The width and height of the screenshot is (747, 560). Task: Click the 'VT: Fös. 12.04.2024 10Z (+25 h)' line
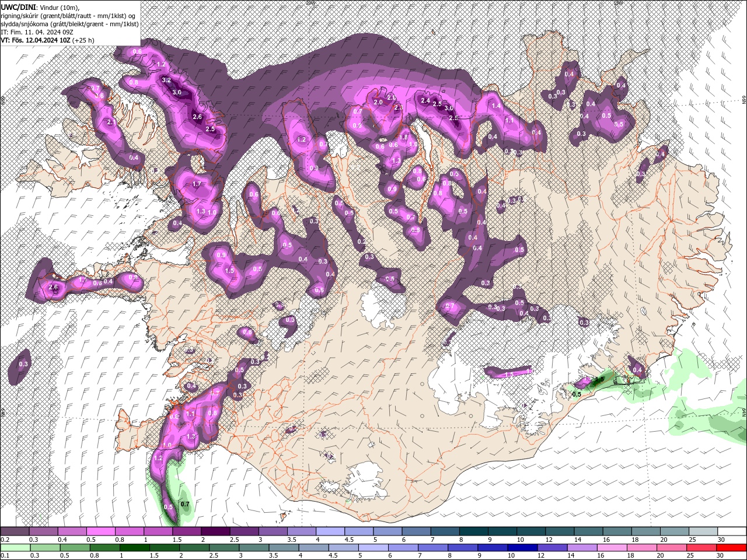point(47,40)
